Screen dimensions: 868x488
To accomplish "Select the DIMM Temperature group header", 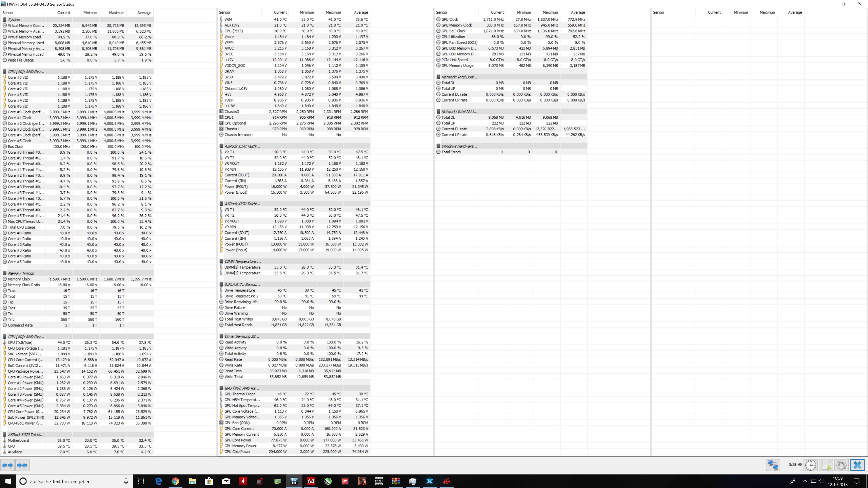I will click(x=294, y=262).
